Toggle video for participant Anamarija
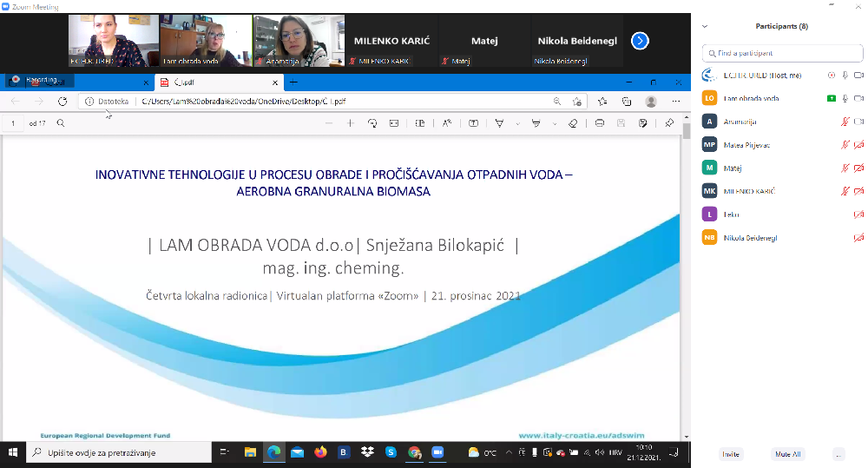Screen dimensions: 868x468 point(858,122)
